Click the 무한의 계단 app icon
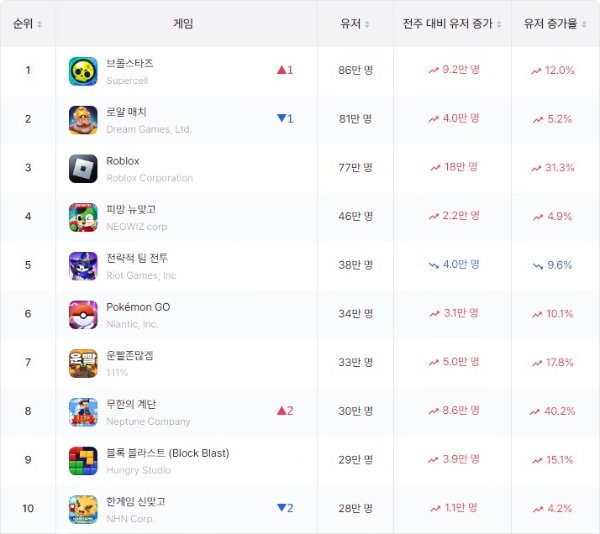The image size is (600, 534). pyautogui.click(x=83, y=412)
